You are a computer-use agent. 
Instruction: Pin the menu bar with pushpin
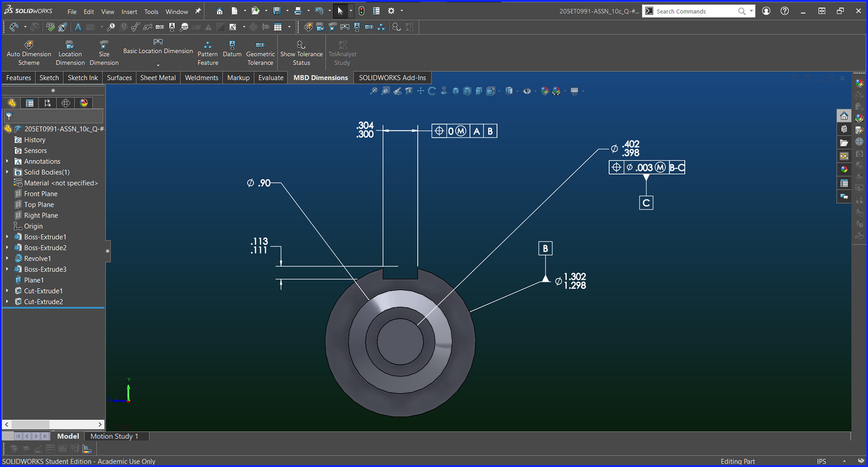pyautogui.click(x=198, y=11)
